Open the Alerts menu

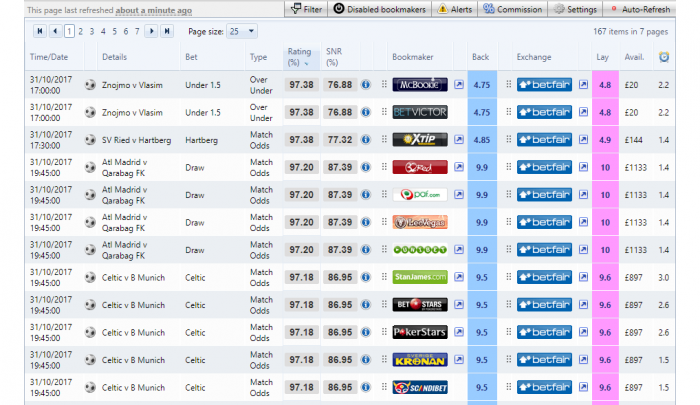tap(454, 9)
